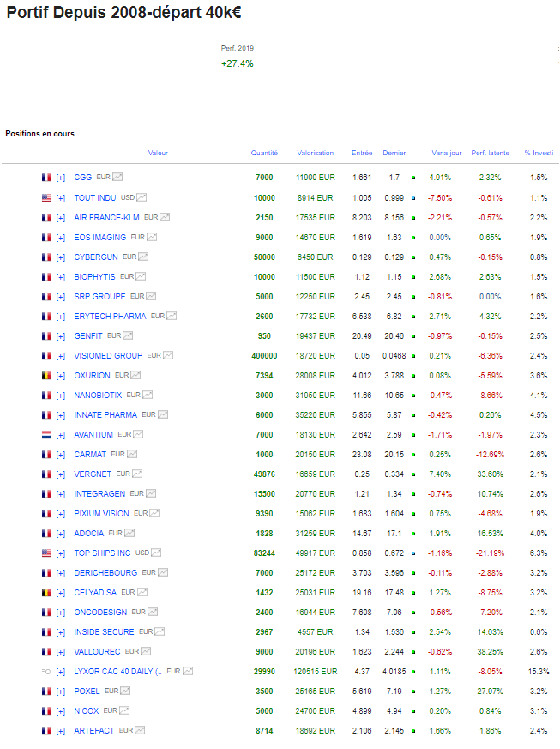Sort by the Quantité column header
Screen dimensions: 560x749
click(264, 153)
